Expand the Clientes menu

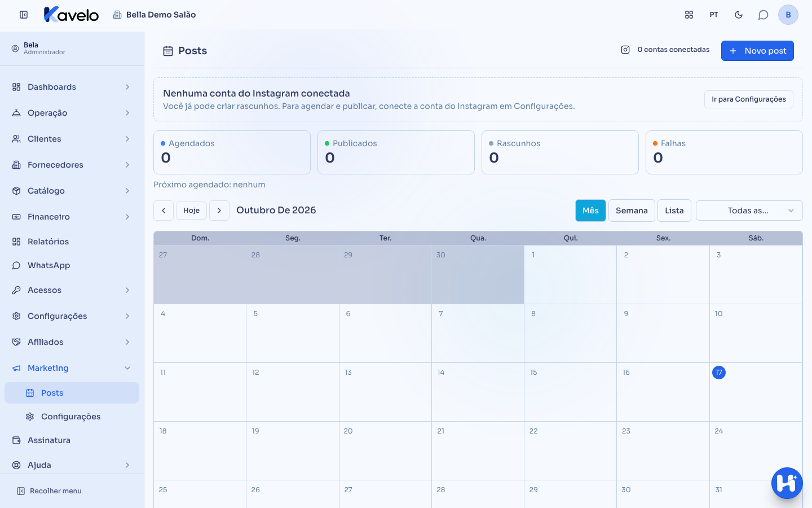click(x=72, y=139)
